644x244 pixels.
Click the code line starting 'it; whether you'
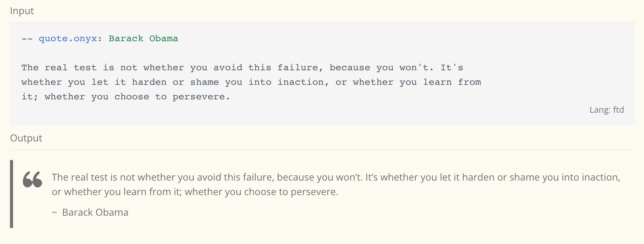pos(126,97)
